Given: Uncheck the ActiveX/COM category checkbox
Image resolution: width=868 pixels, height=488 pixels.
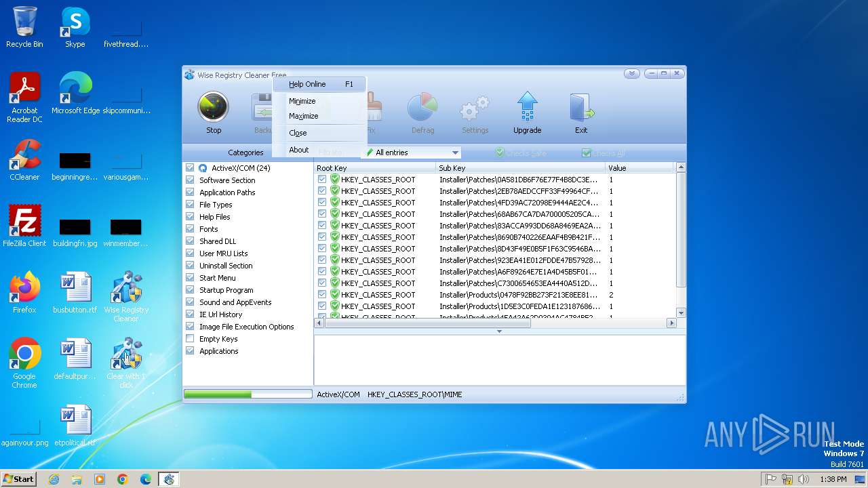Looking at the screenshot, I should (190, 167).
